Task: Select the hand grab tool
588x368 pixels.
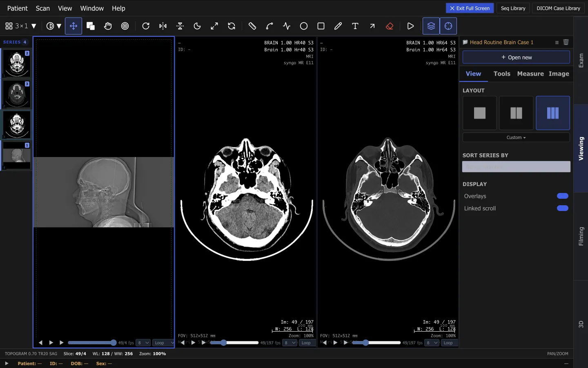Action: coord(108,26)
